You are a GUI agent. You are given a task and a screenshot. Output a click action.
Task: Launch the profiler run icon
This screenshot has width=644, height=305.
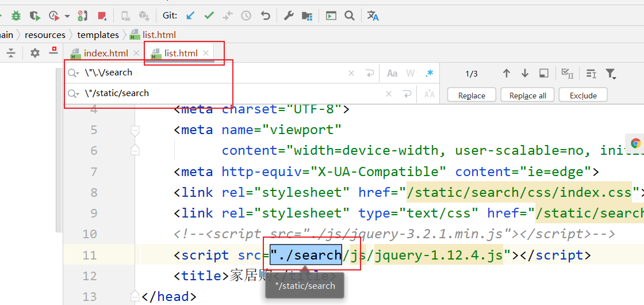click(x=54, y=16)
